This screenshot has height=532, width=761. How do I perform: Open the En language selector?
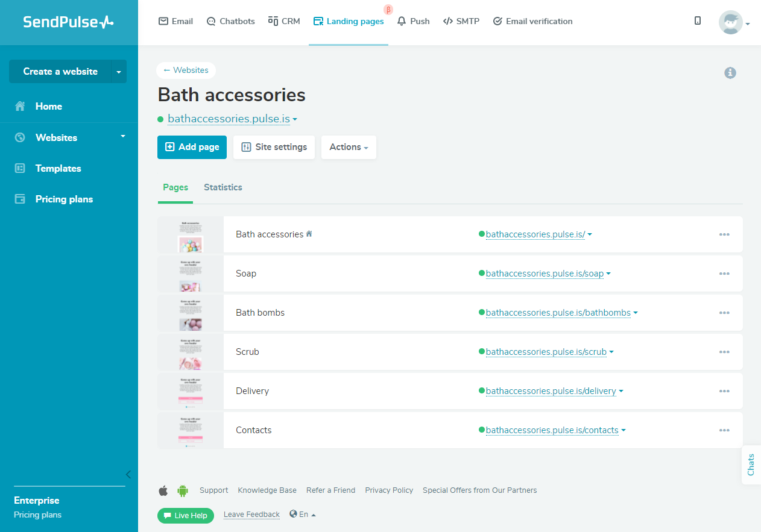(x=303, y=515)
